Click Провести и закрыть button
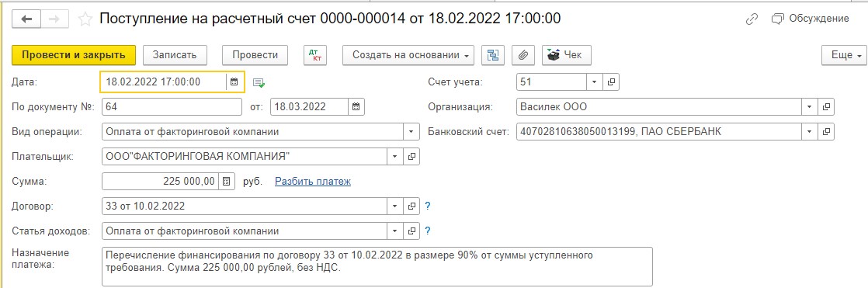The image size is (868, 288). coord(74,55)
